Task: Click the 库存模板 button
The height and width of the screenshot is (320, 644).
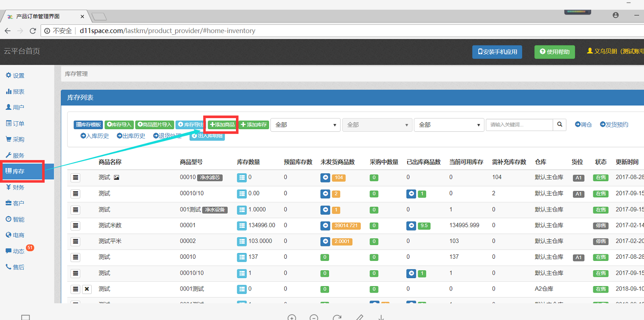Action: 88,125
